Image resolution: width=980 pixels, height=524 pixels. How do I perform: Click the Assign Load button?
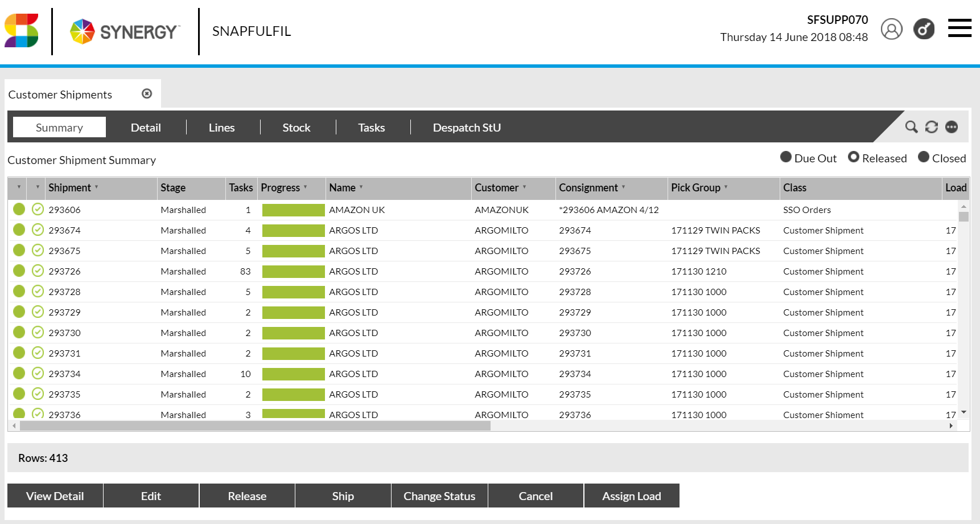(x=632, y=496)
